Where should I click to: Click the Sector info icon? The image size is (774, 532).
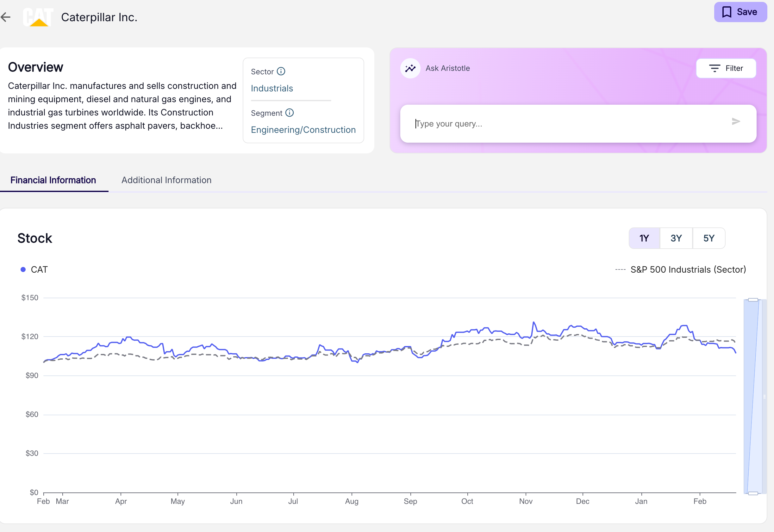tap(281, 71)
